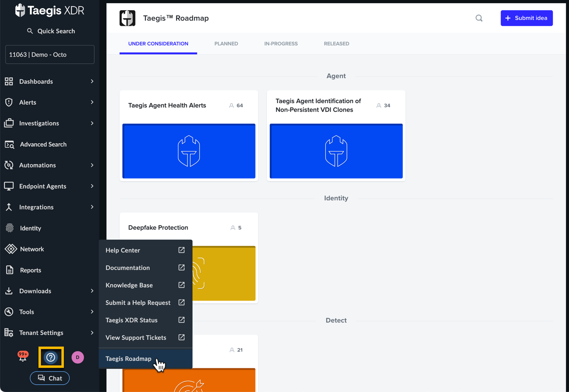Click the Quick Search magnifier icon

pyautogui.click(x=30, y=31)
